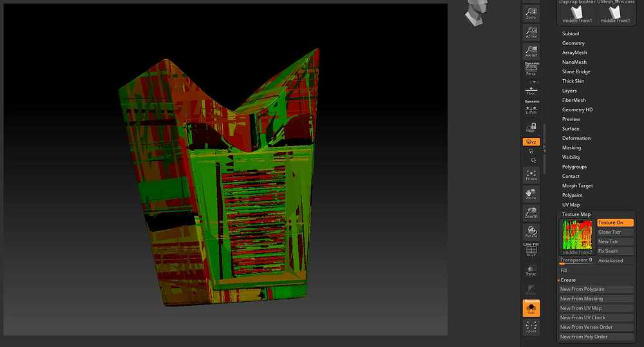Viewport: 644px width, 347px height.
Task: Click the head camera view gizmo
Action: point(477,12)
